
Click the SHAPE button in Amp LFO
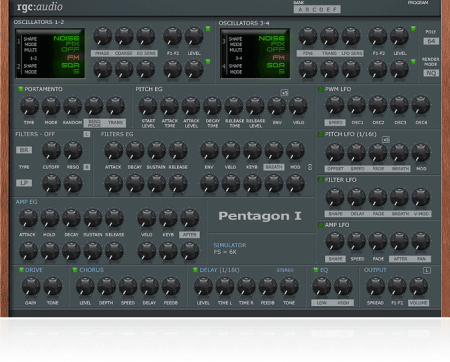(335, 259)
